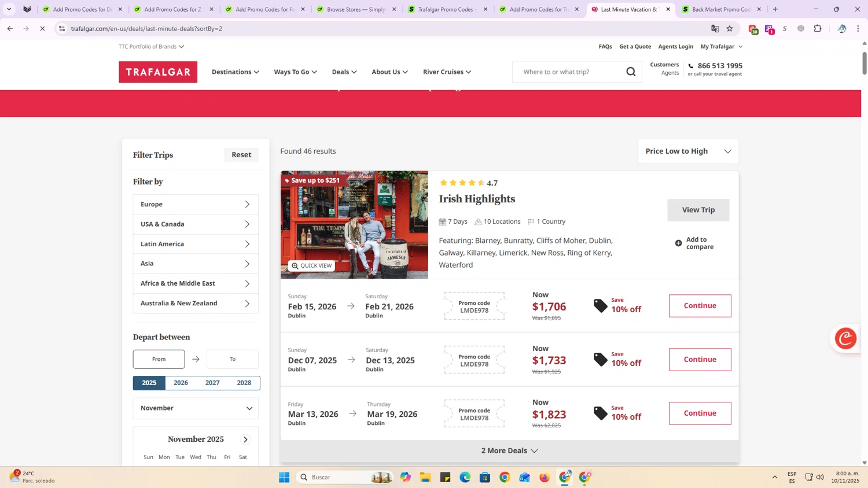The image size is (868, 488).
Task: Open Microsoft Edge from taskbar
Action: tap(465, 477)
